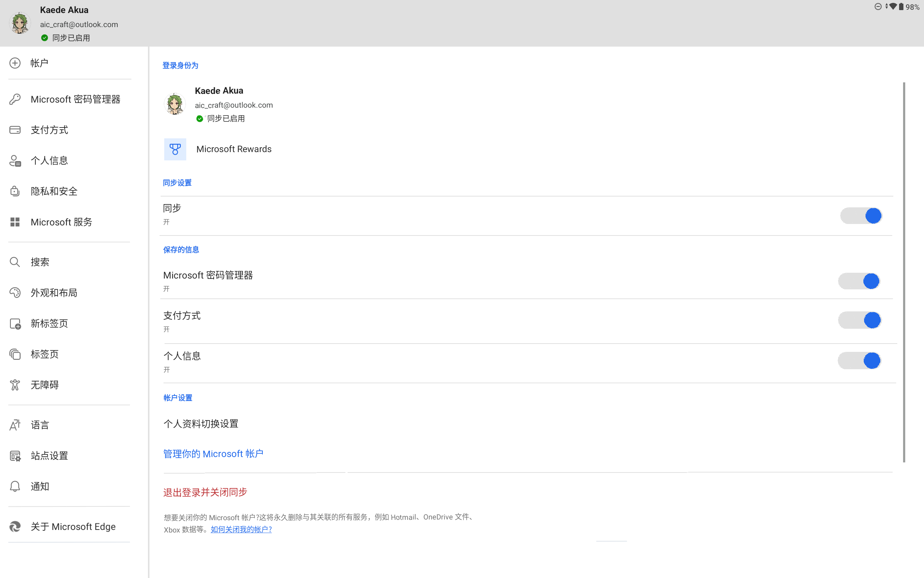Click the accessibility figure icon for 无障碍
The image size is (924, 578).
tap(15, 385)
